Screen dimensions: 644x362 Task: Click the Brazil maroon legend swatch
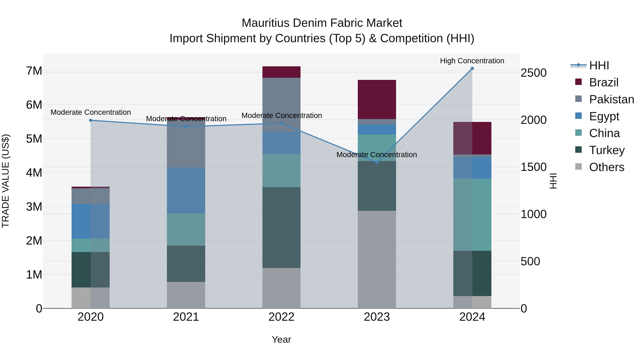[x=579, y=82]
